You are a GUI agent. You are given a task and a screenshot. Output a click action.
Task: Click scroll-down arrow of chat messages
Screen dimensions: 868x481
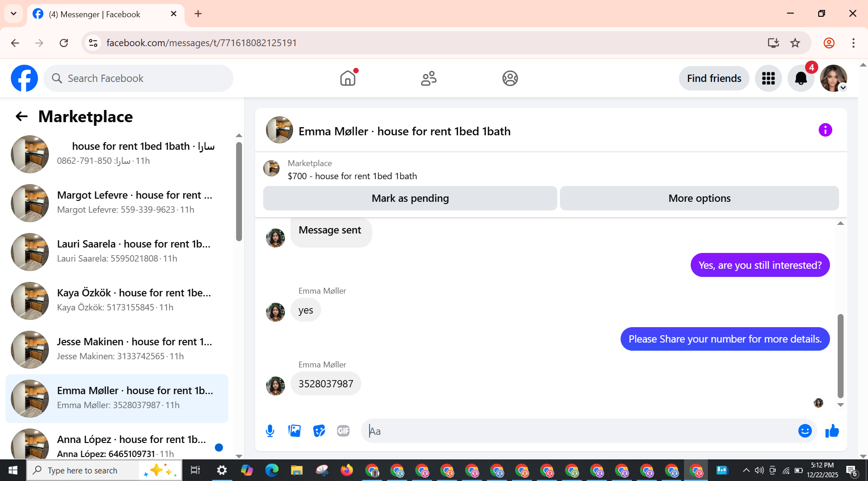[840, 405]
